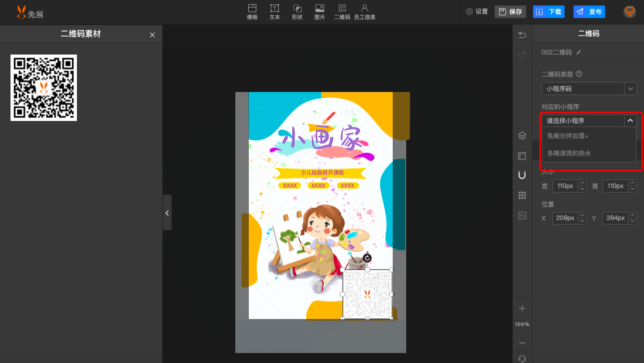This screenshot has width=644, height=363.
Task: Toggle the magnet snap icon
Action: [522, 175]
